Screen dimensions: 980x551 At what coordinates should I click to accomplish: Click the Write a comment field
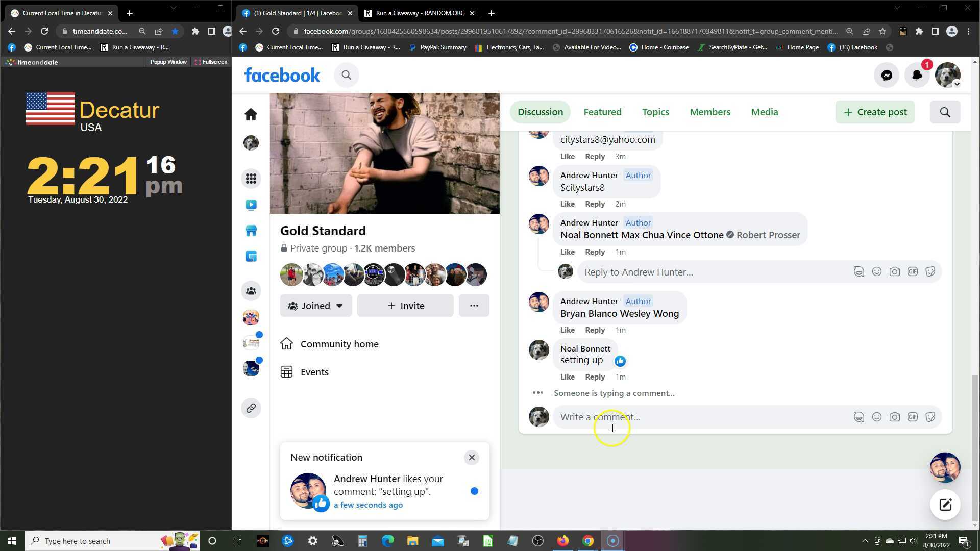coord(699,417)
